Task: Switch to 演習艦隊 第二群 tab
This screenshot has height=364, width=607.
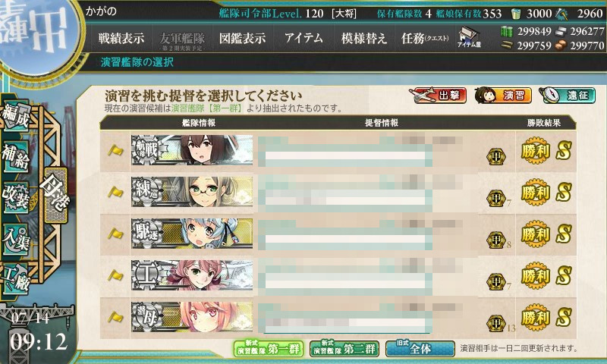Action: click(x=344, y=349)
